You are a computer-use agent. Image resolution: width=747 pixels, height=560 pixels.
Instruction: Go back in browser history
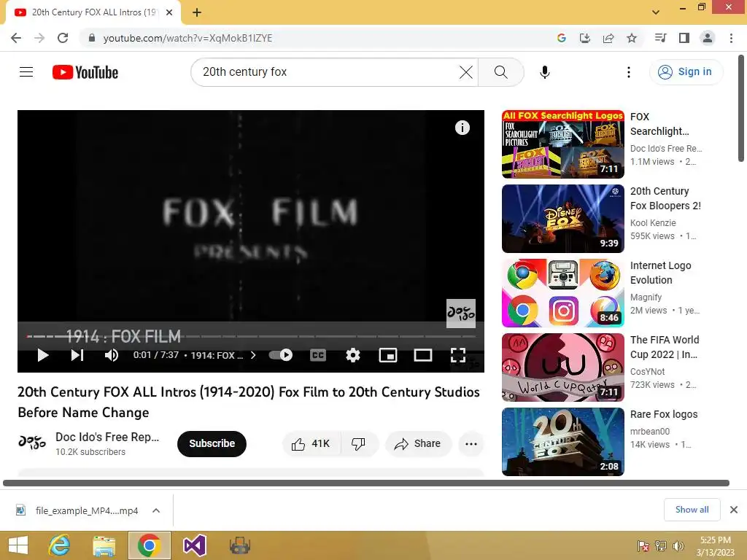click(16, 38)
